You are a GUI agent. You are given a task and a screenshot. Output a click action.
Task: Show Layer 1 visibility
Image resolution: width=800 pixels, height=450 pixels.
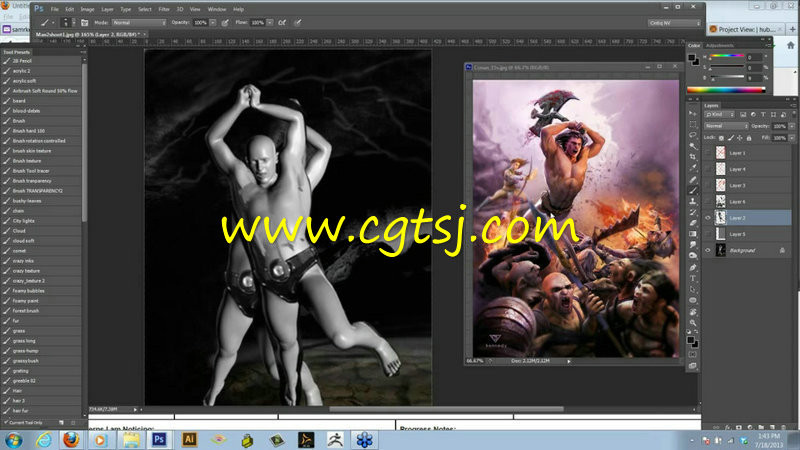[x=708, y=153]
